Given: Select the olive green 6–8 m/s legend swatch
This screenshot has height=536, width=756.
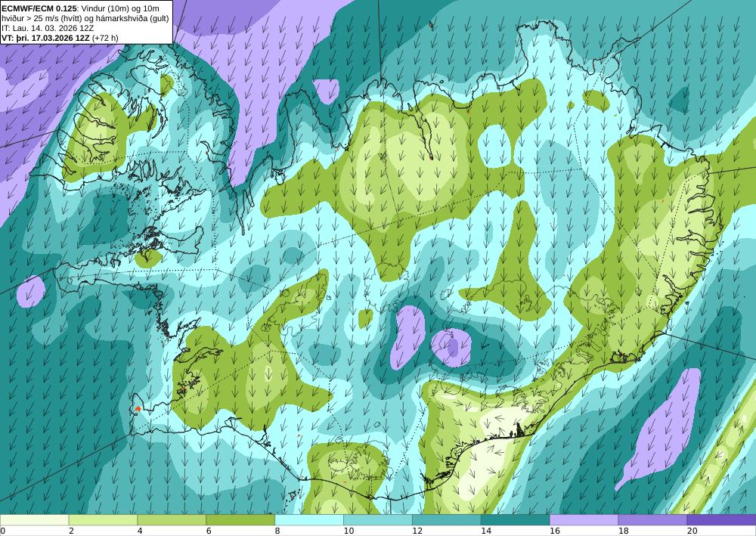Looking at the screenshot, I should pos(240,519).
